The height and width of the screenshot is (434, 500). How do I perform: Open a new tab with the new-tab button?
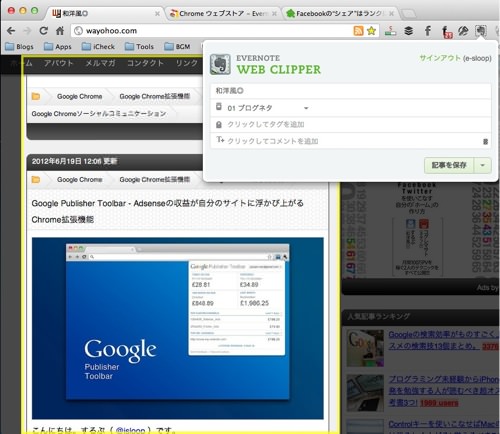409,14
